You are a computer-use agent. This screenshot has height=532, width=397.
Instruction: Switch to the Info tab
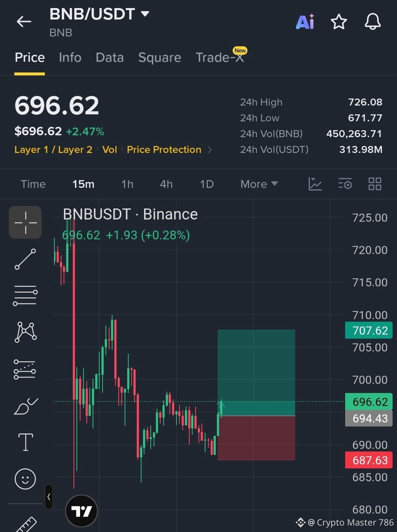click(x=70, y=58)
